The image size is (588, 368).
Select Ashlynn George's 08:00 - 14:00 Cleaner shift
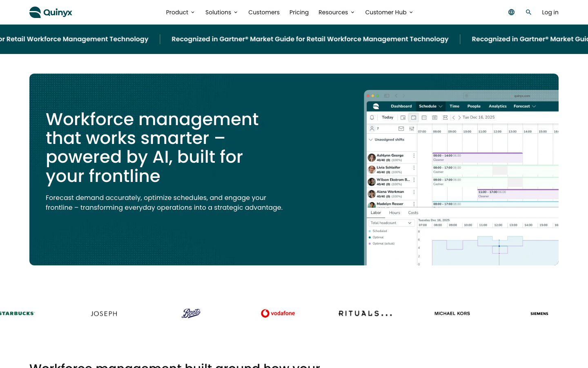pos(477,157)
